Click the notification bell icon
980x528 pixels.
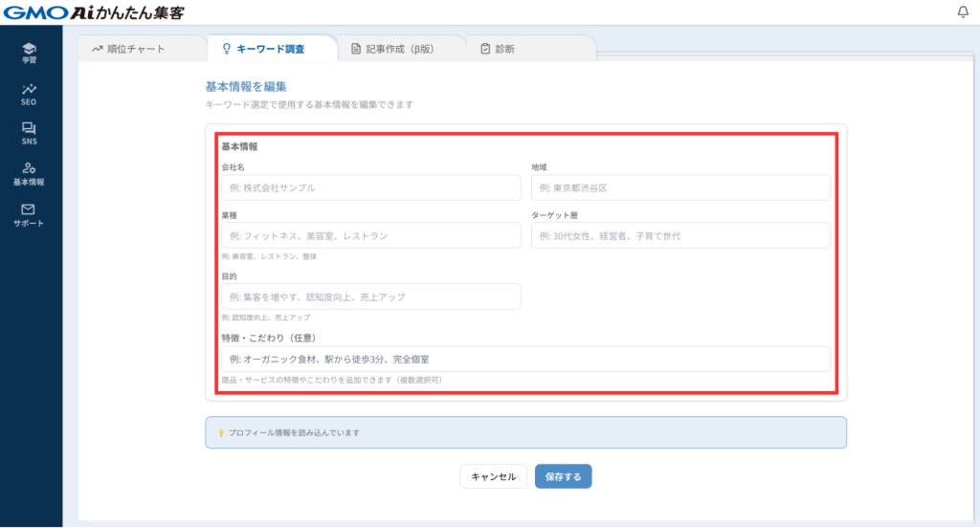pos(962,12)
